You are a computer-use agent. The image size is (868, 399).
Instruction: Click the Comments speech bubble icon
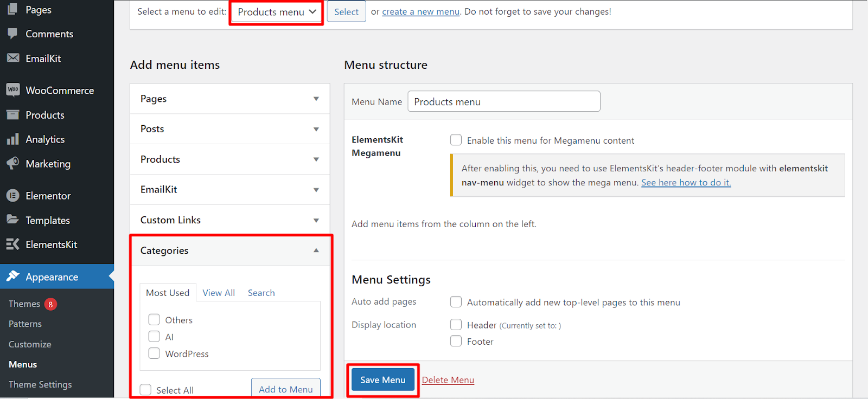13,33
